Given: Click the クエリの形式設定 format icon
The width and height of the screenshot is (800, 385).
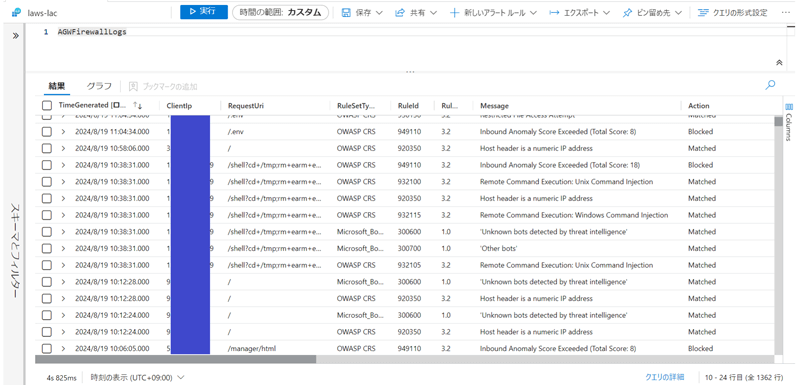Looking at the screenshot, I should 704,12.
